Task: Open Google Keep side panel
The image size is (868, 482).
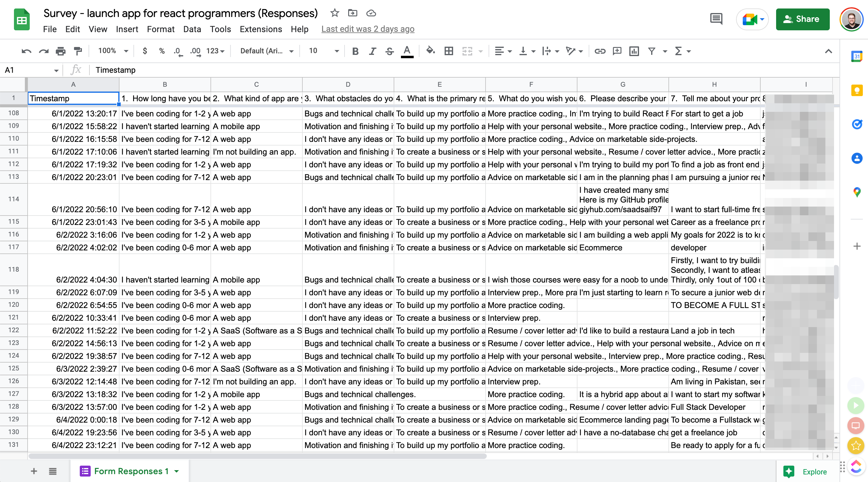Action: click(857, 90)
